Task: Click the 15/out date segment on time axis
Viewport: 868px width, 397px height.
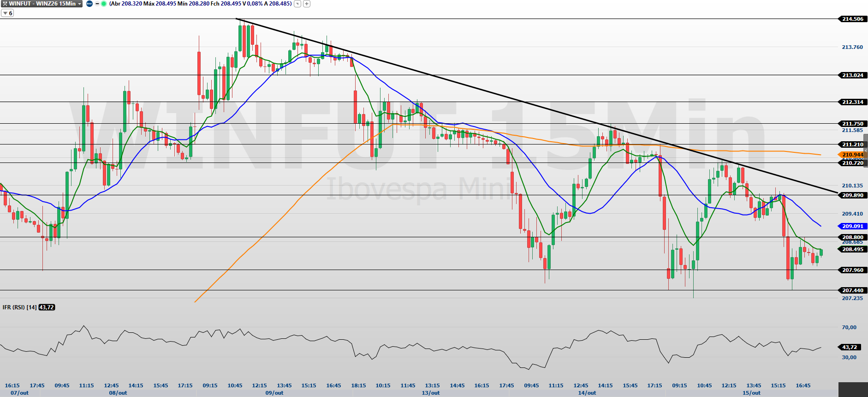Action: tap(752, 393)
